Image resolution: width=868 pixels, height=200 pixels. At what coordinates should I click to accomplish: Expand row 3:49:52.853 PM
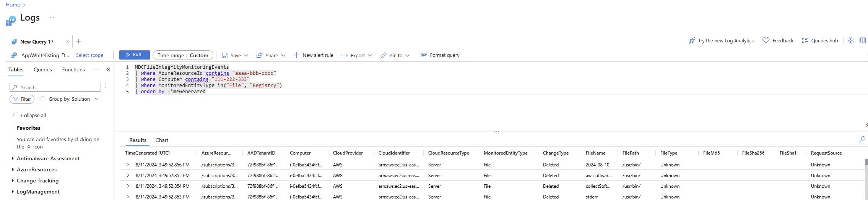(x=128, y=197)
